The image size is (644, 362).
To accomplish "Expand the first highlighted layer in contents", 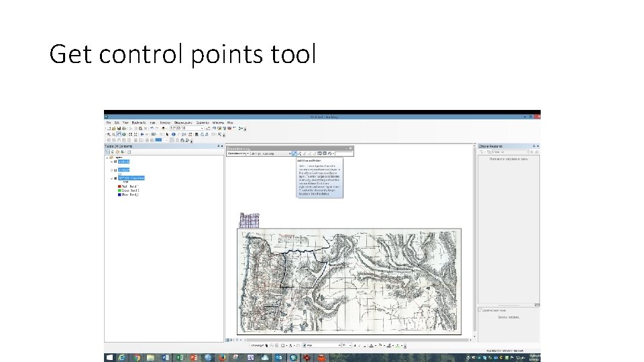I will tap(112, 162).
